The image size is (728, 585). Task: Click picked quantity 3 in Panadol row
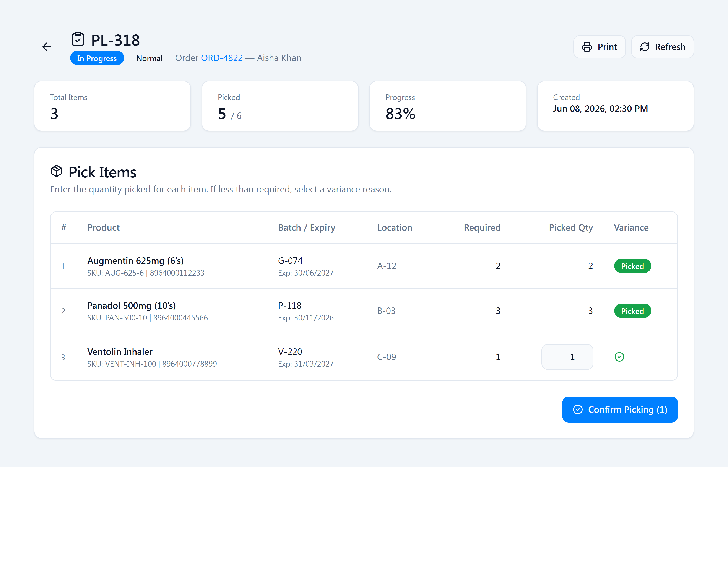[x=590, y=311]
